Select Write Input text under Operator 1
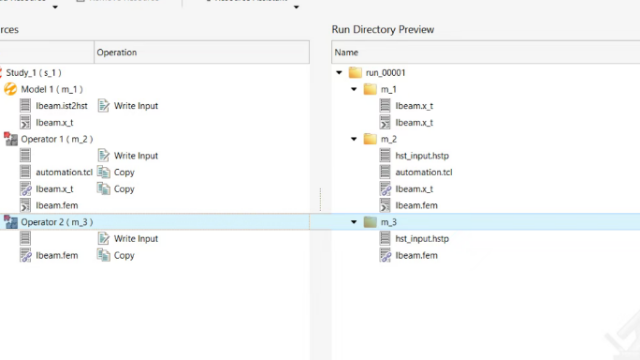Viewport: 640px width, 360px height. 136,156
